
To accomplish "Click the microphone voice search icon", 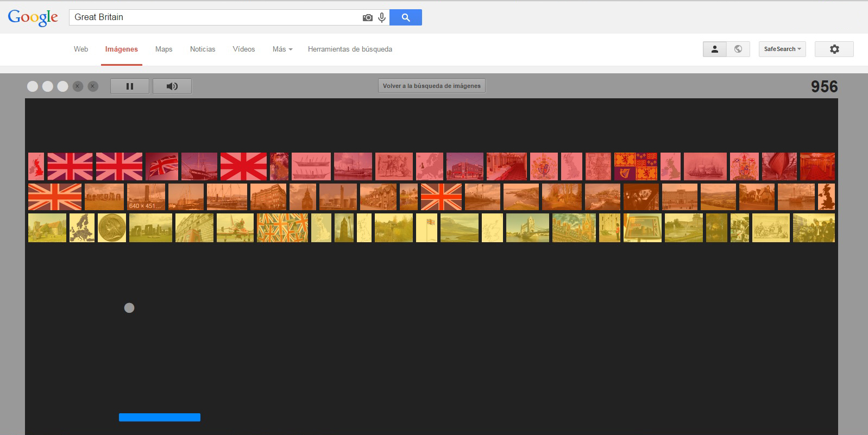I will tap(382, 17).
